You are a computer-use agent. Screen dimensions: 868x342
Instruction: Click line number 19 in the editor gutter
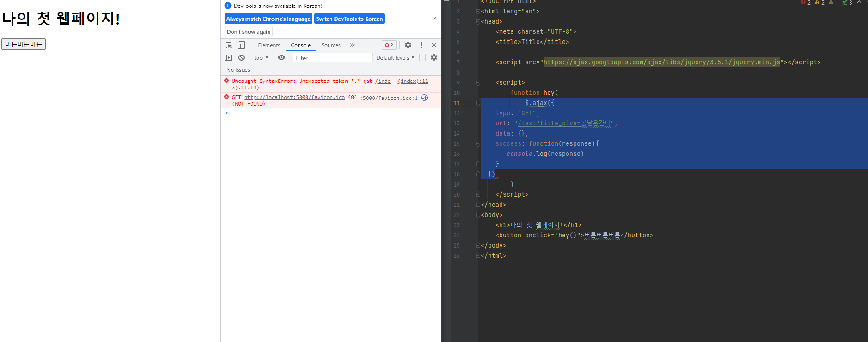point(457,184)
